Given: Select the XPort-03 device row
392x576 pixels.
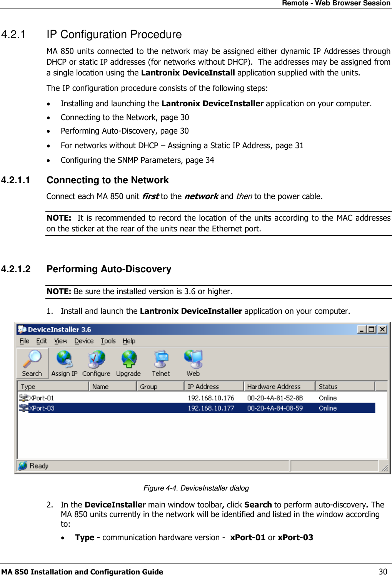Looking at the screenshot, I should (x=197, y=408).
